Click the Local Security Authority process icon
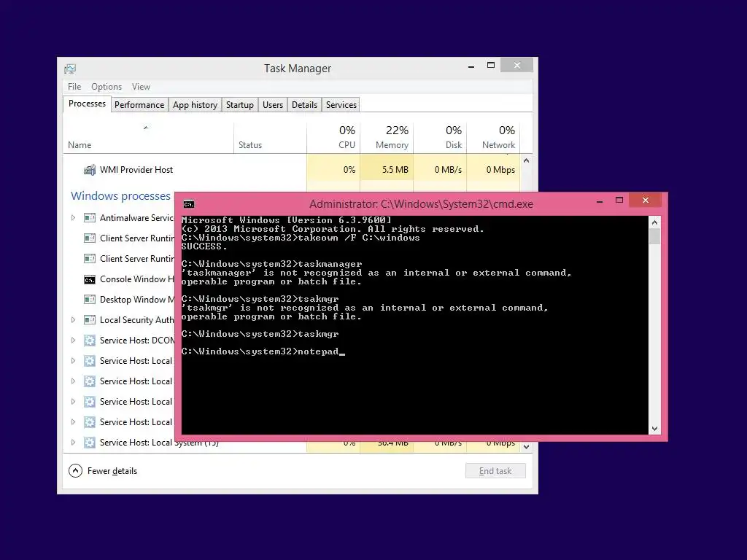 (x=90, y=320)
